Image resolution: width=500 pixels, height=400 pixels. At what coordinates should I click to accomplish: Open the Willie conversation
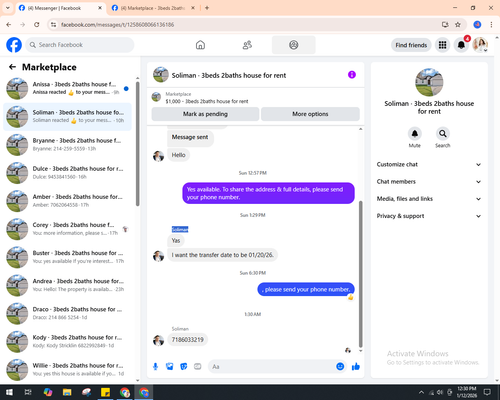coord(67,370)
